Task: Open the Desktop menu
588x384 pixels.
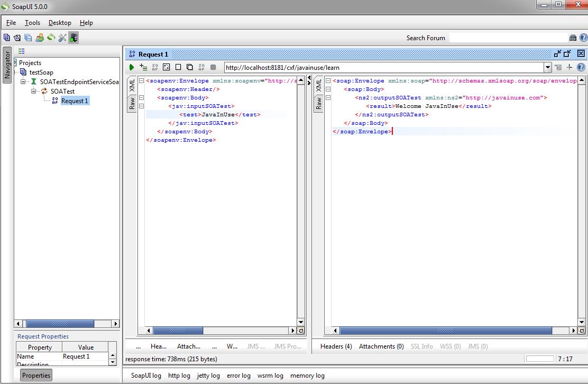Action: [60, 23]
